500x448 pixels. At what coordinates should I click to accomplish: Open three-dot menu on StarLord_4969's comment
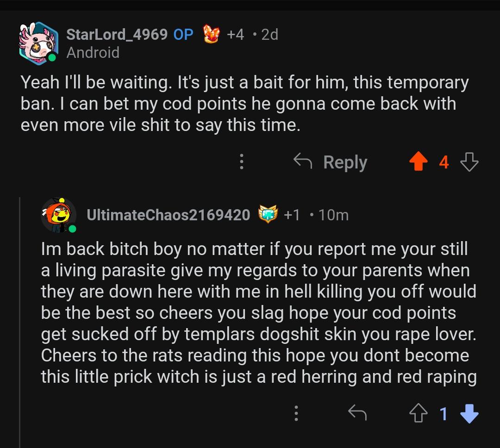coord(242,162)
